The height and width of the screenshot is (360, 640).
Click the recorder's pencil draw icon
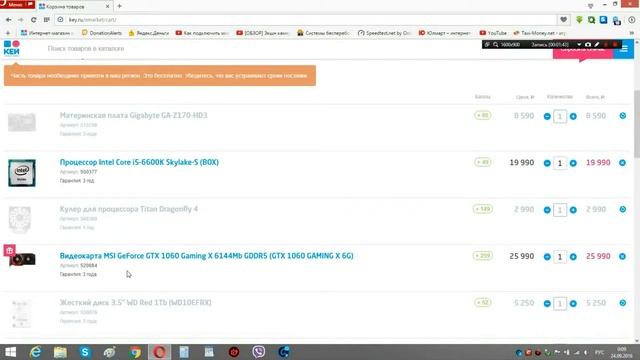point(597,44)
